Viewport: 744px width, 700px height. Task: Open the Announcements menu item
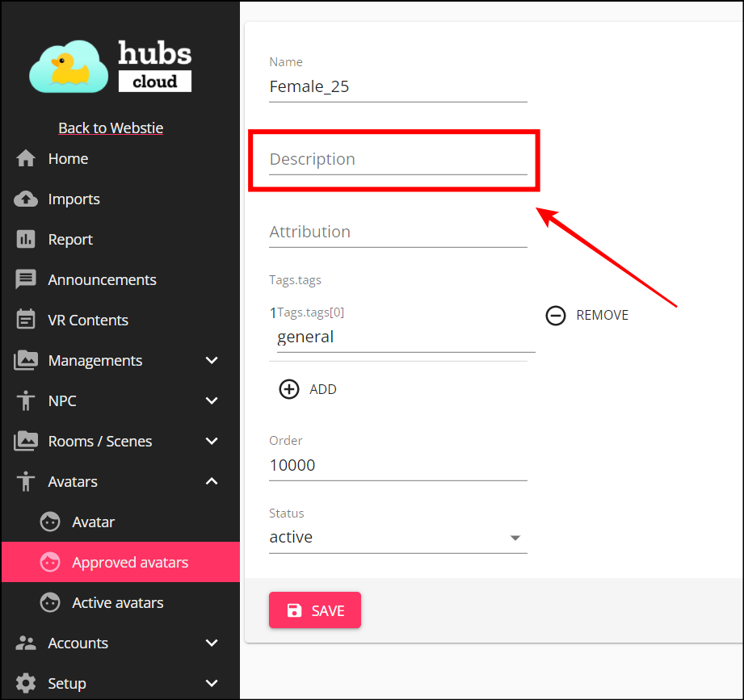point(120,280)
